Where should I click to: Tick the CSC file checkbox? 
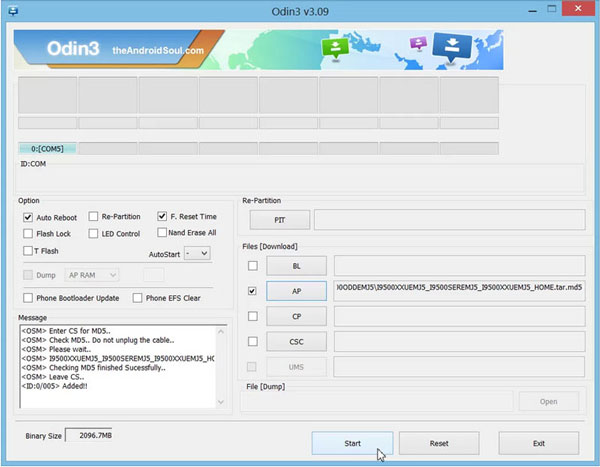point(253,341)
